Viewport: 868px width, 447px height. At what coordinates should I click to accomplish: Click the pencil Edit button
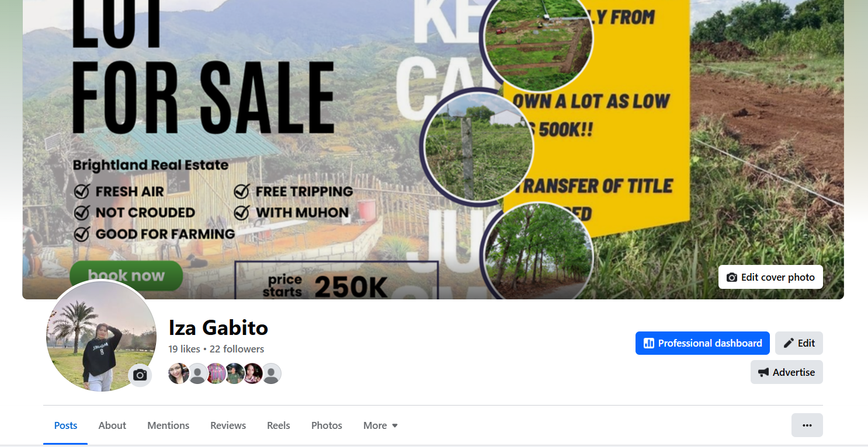coord(799,343)
